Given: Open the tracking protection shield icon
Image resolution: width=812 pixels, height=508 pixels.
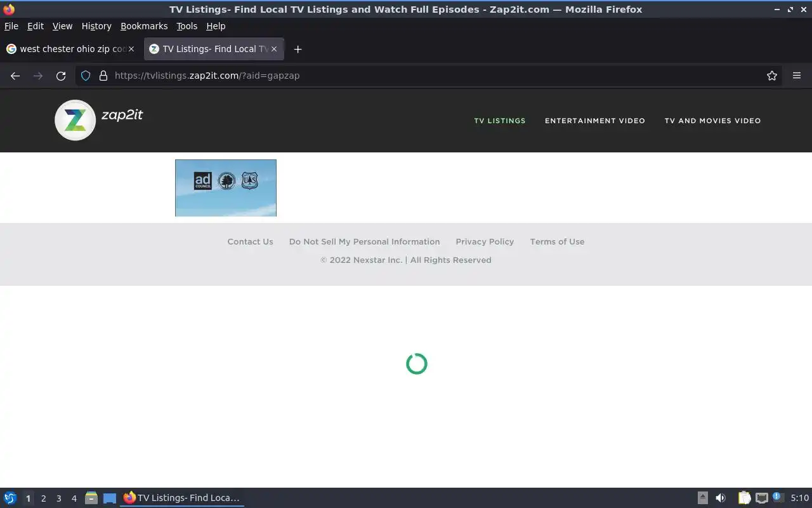Looking at the screenshot, I should 86,76.
